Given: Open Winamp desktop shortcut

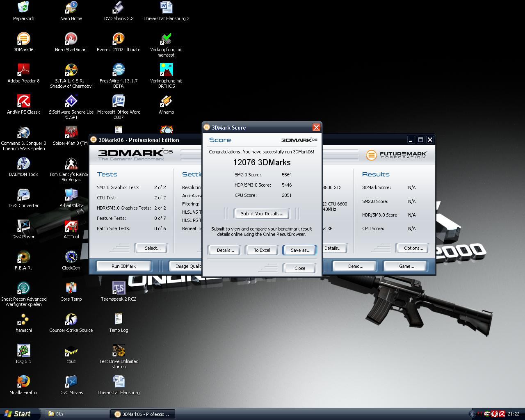Looking at the screenshot, I should coord(166,101).
